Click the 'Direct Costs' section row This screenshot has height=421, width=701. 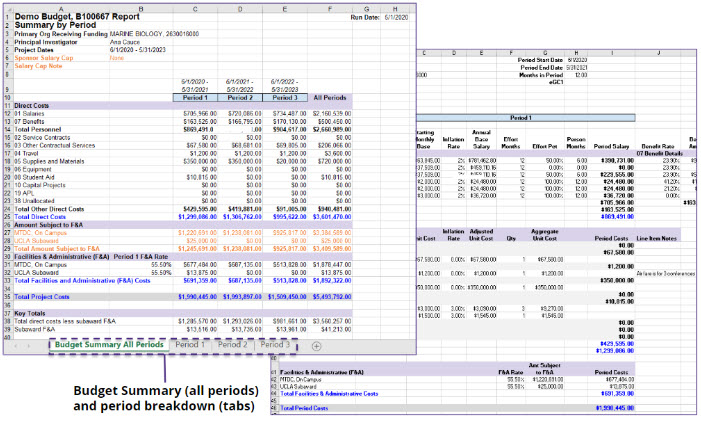coord(182,106)
